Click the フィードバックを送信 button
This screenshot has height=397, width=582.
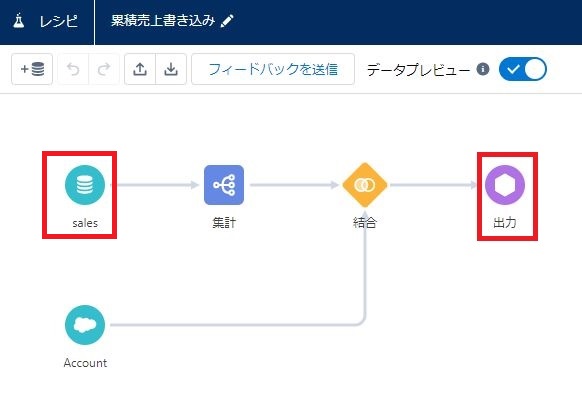pyautogui.click(x=273, y=69)
